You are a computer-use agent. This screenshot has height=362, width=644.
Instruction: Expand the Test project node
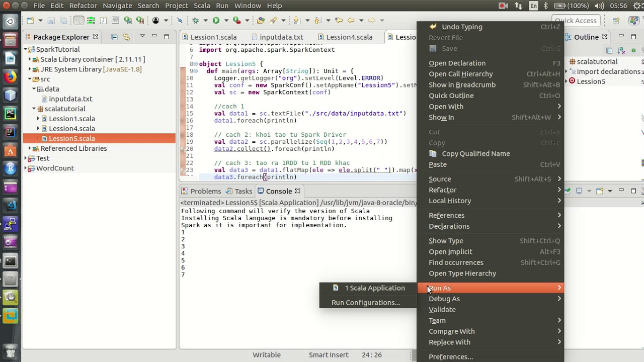point(26,158)
